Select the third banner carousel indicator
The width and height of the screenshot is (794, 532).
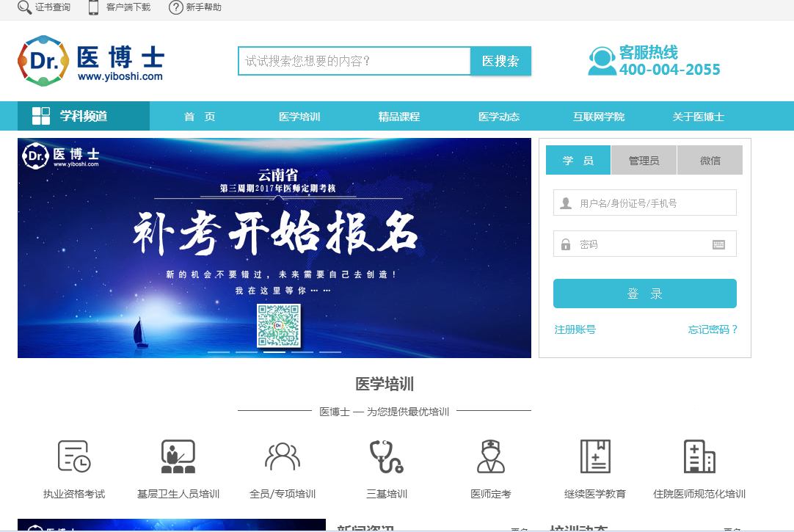(x=274, y=352)
